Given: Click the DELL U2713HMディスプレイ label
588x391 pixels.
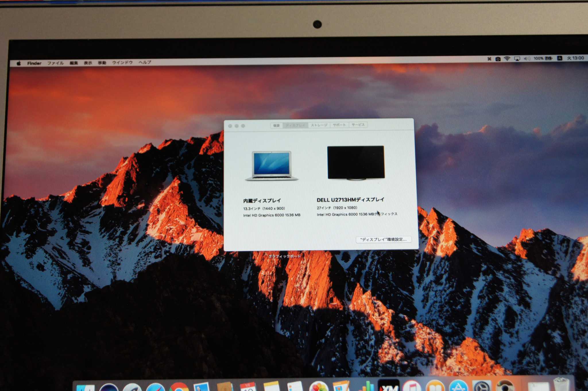Looking at the screenshot, I should pos(350,200).
